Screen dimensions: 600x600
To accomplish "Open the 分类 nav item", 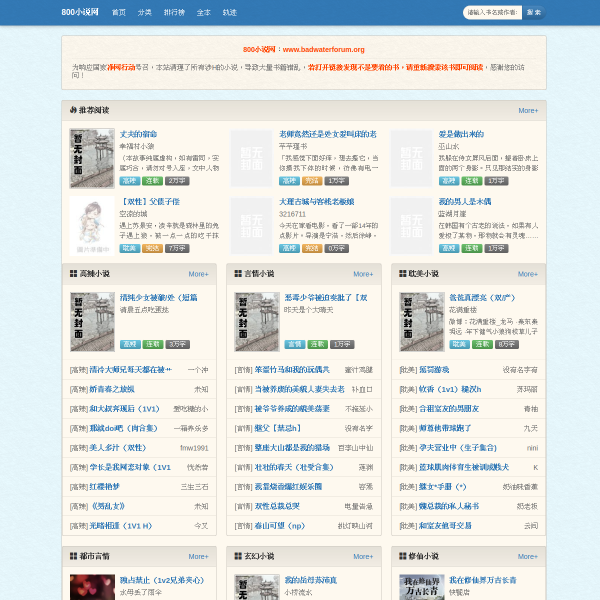I will point(145,12).
